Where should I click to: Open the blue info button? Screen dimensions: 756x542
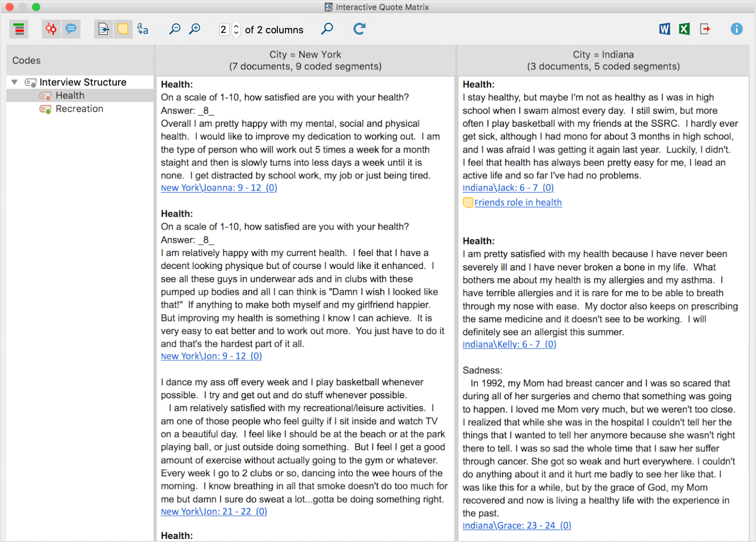click(736, 29)
